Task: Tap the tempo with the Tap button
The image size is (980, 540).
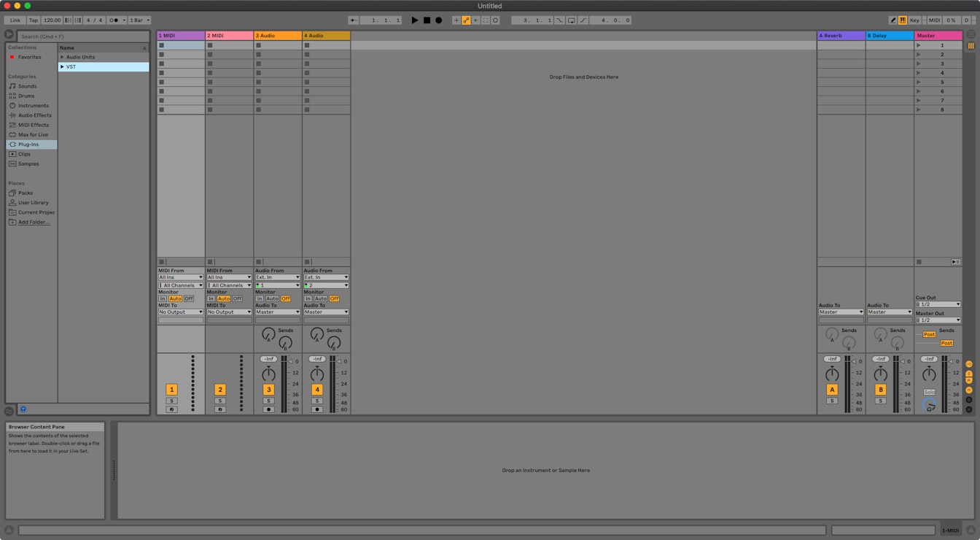Action: tap(32, 20)
